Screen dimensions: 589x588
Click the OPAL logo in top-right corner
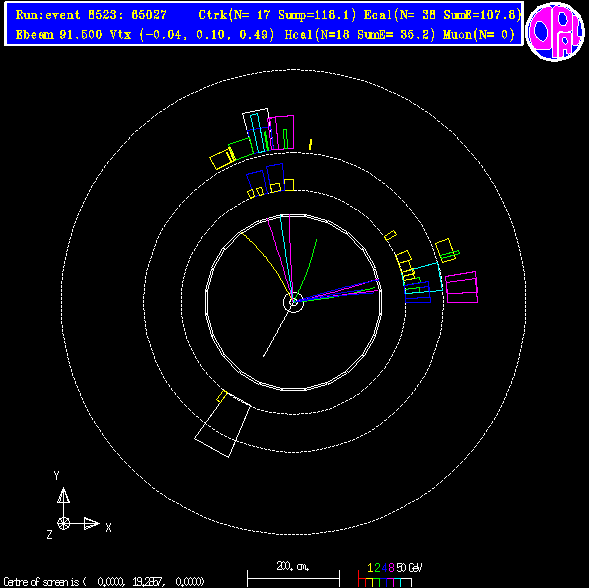pyautogui.click(x=555, y=32)
